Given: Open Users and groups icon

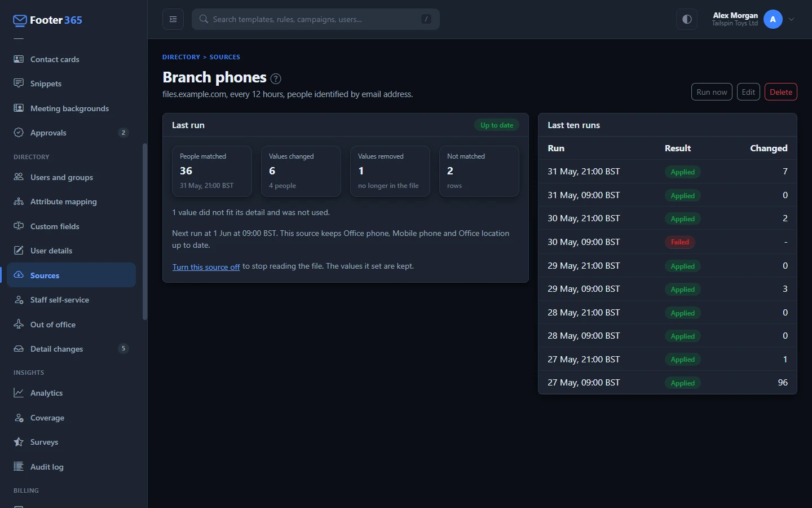Looking at the screenshot, I should click(19, 177).
